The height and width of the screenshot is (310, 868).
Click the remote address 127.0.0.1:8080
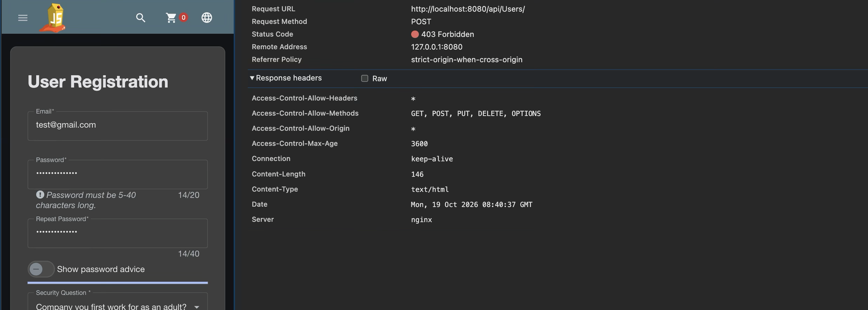pos(437,47)
